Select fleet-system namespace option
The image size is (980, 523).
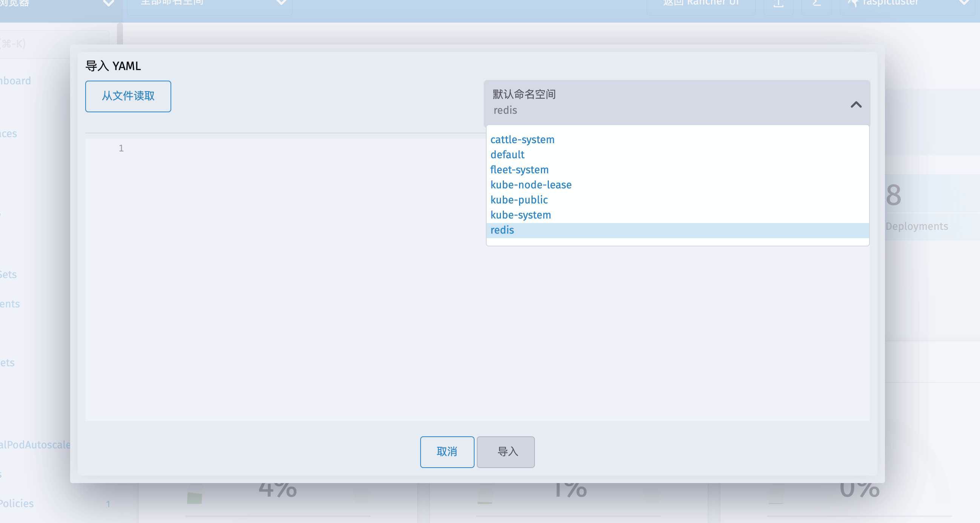[519, 170]
